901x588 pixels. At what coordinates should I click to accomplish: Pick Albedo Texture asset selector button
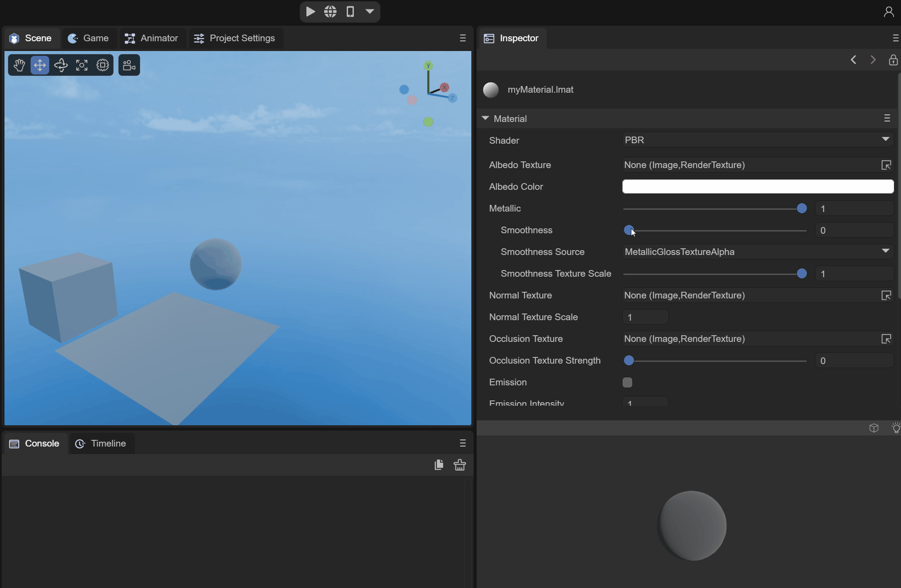click(x=885, y=165)
